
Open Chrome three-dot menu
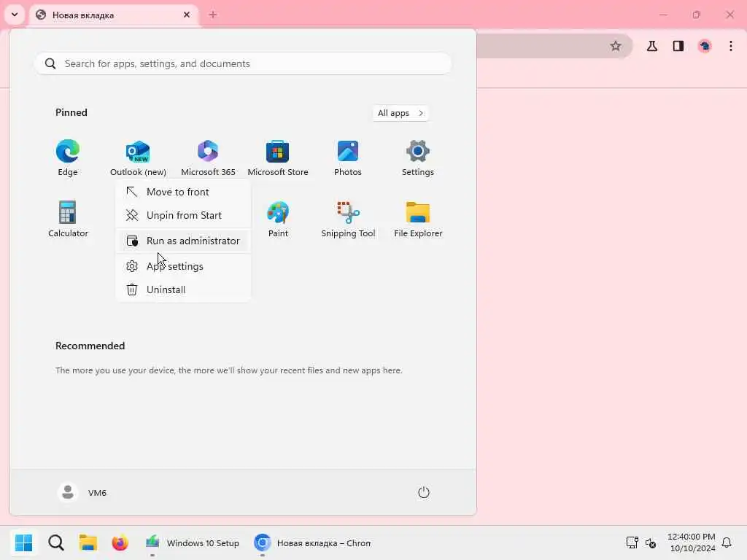pos(731,46)
